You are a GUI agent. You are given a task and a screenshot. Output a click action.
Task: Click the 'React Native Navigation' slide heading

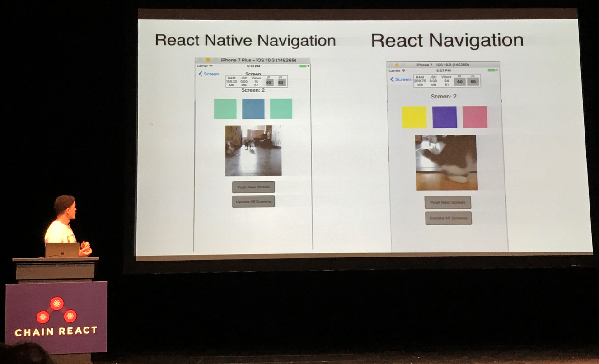pyautogui.click(x=245, y=40)
